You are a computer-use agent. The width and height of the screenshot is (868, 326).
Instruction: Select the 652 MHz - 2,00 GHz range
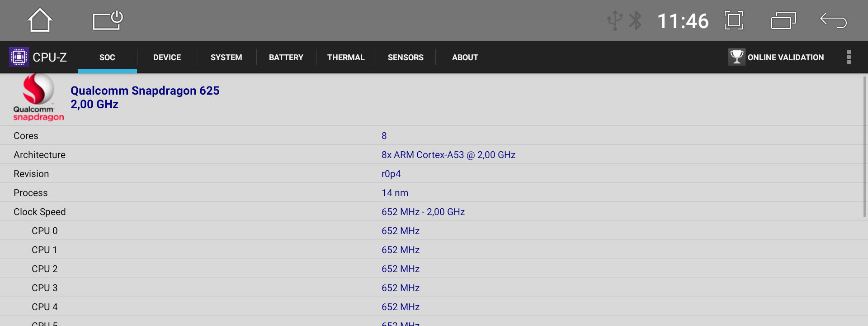click(423, 212)
